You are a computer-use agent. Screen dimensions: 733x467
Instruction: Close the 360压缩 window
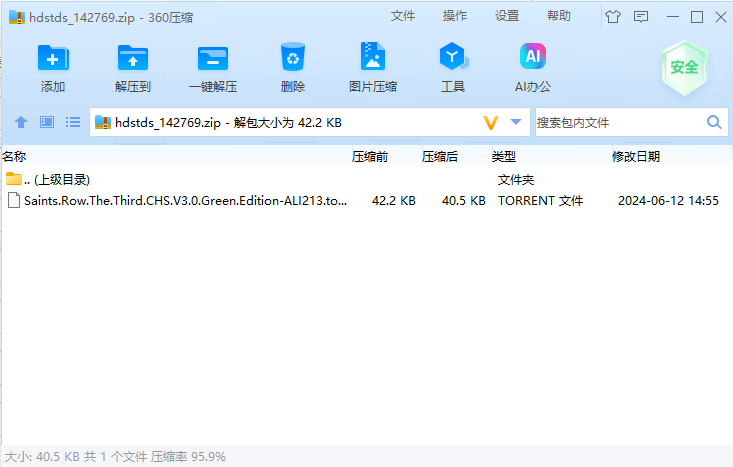[721, 17]
